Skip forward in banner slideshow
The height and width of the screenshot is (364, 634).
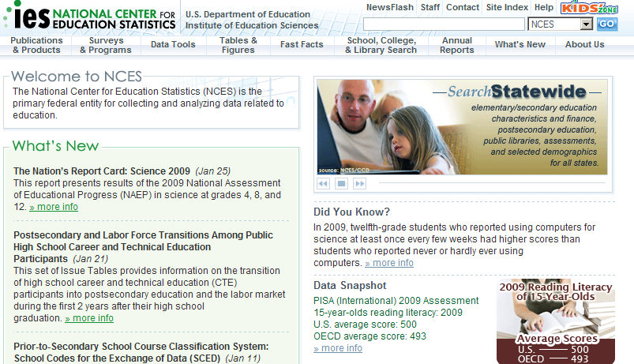[359, 184]
